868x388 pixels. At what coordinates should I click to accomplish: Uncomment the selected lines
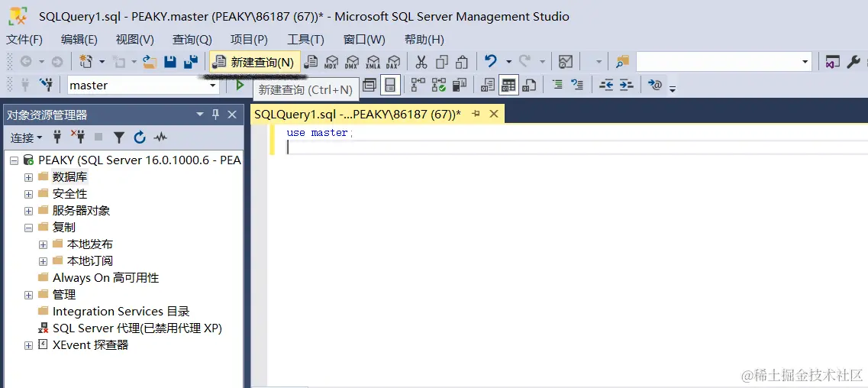pos(577,85)
